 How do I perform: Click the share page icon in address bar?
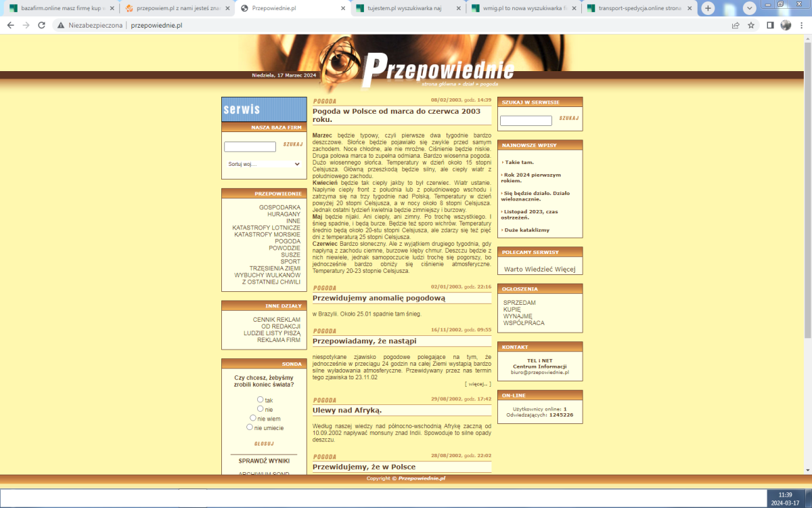(x=736, y=25)
